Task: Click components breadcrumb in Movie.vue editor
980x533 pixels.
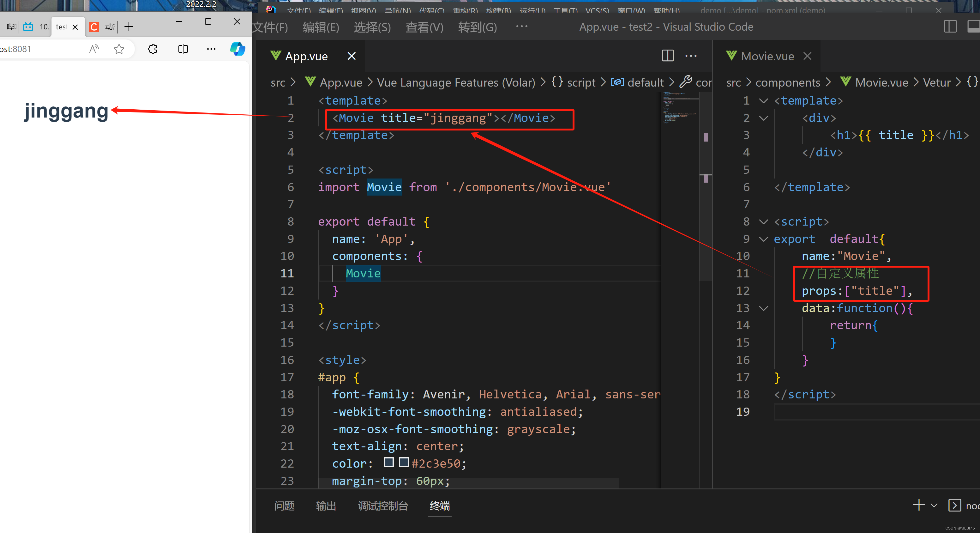Action: tap(788, 82)
